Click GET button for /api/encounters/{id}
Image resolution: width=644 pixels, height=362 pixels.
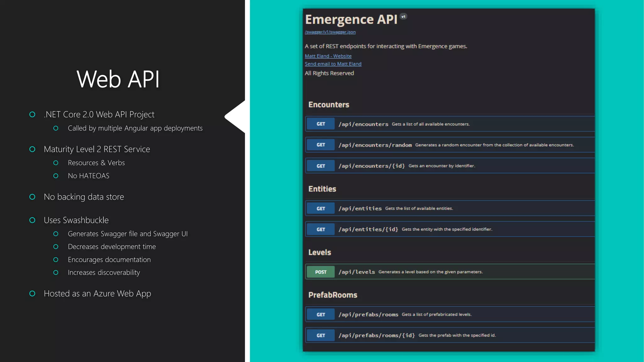click(321, 166)
